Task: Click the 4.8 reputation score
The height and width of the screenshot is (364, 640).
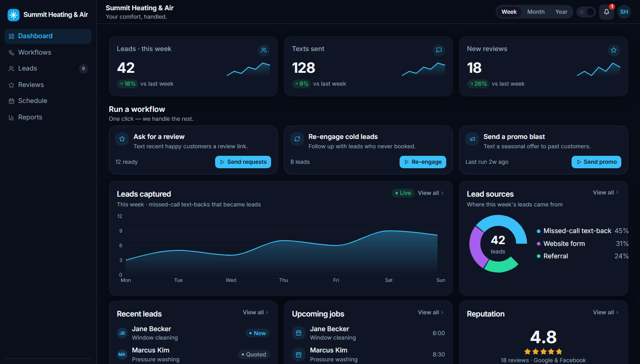Action: [x=543, y=337]
